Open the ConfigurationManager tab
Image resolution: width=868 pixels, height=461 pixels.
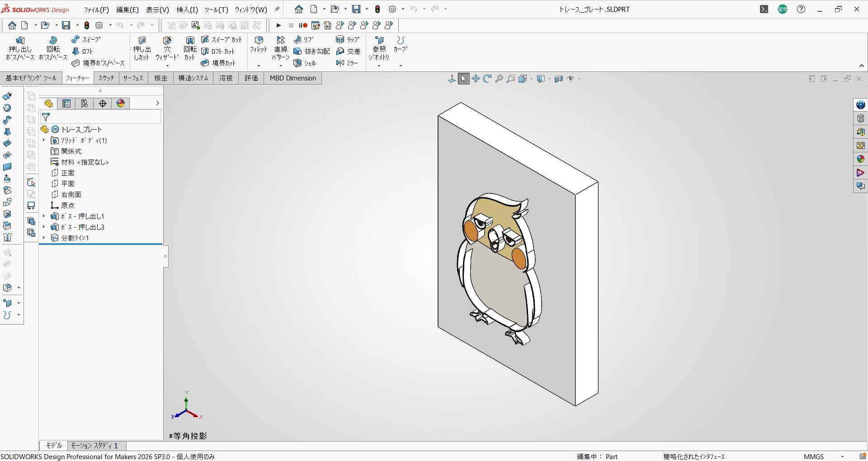coord(85,103)
